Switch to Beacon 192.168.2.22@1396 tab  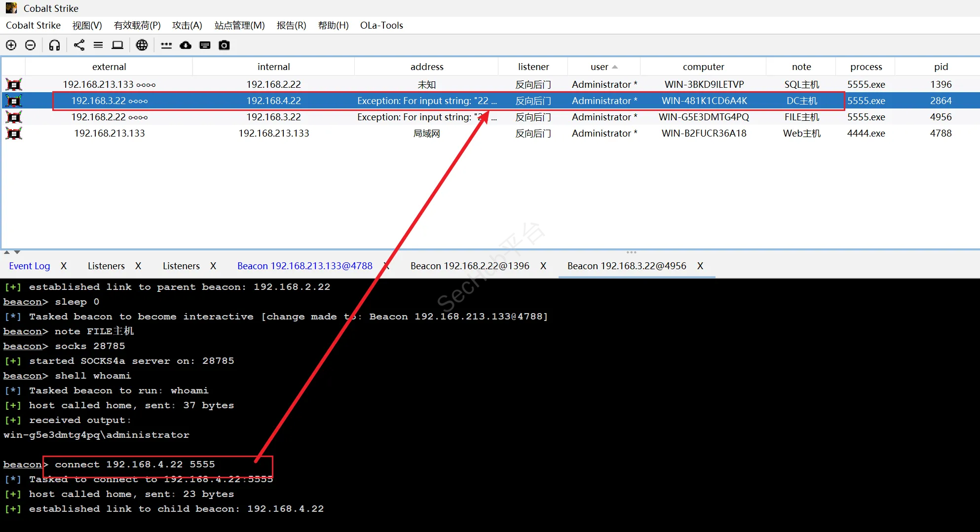[x=470, y=266]
